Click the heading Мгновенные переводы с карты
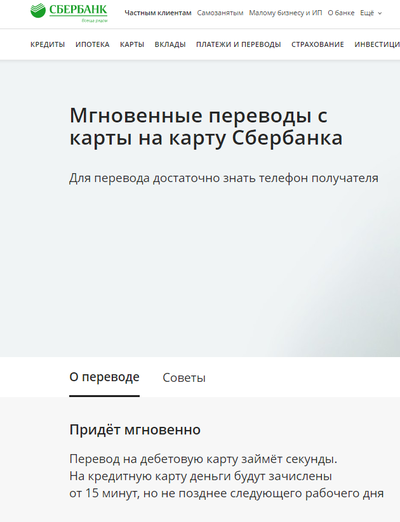 (x=206, y=127)
